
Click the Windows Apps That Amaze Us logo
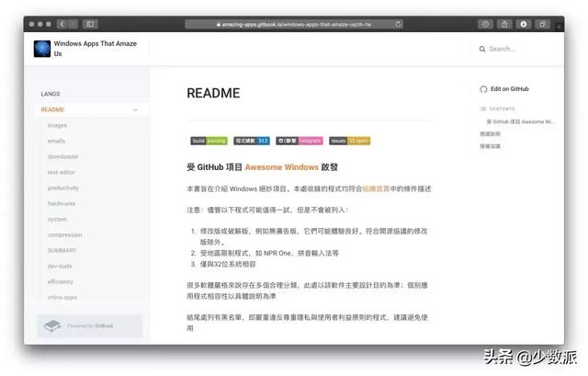[42, 49]
